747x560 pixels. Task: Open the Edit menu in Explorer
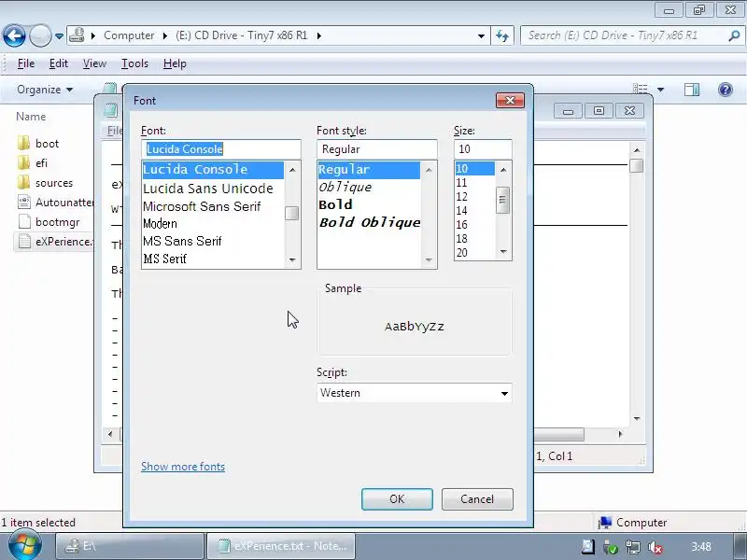tap(59, 63)
